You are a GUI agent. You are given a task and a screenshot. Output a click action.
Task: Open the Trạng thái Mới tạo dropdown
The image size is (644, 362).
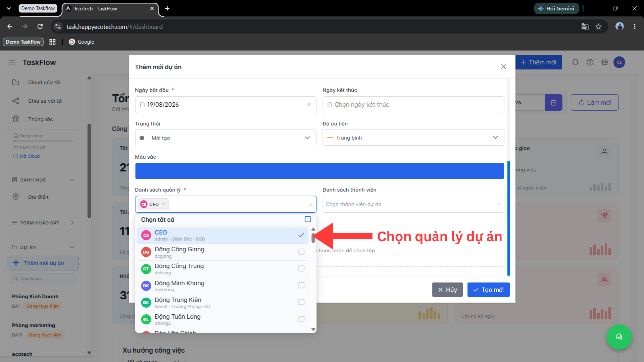point(226,138)
